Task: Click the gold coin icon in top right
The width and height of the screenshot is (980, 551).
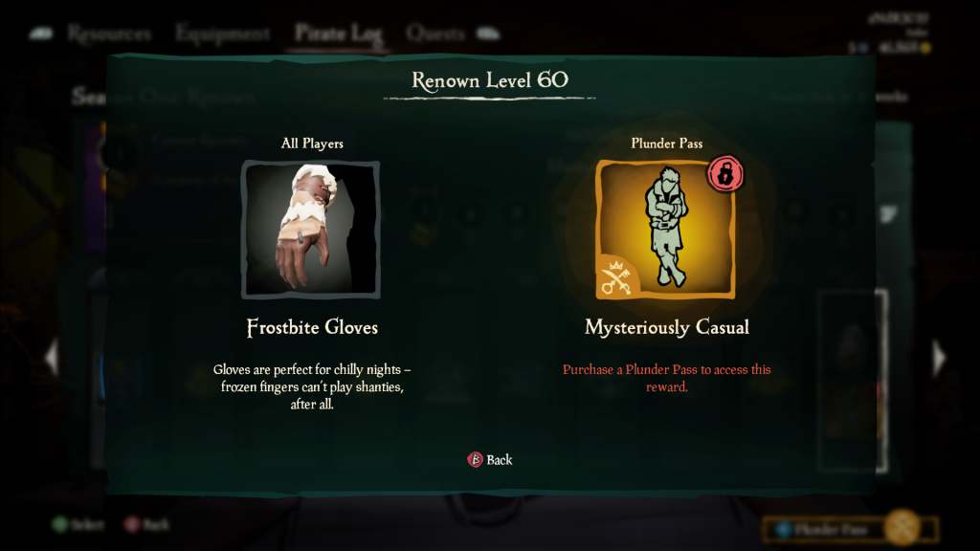Action: pyautogui.click(x=925, y=48)
